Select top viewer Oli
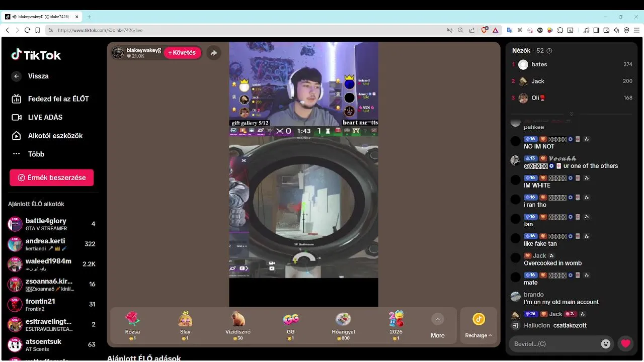 point(572,98)
